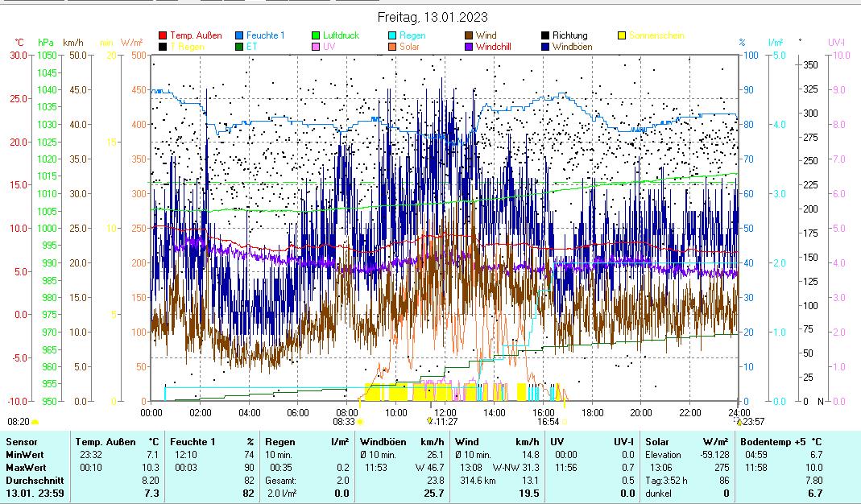Click the black Richtung legend square

click(x=545, y=35)
